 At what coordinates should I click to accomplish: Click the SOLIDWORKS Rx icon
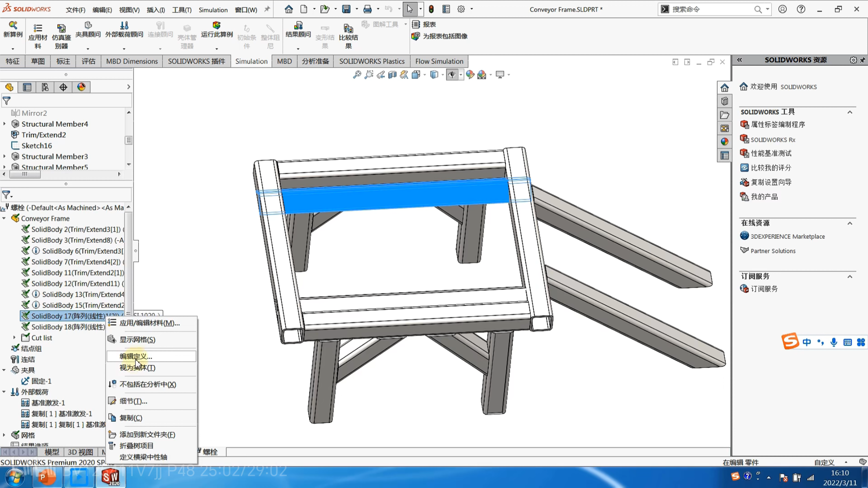[x=744, y=139]
